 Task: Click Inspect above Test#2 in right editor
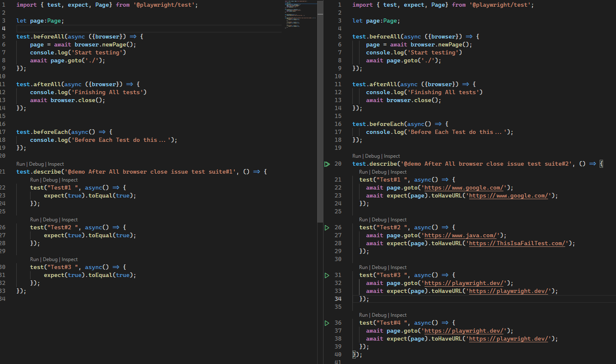[398, 220]
